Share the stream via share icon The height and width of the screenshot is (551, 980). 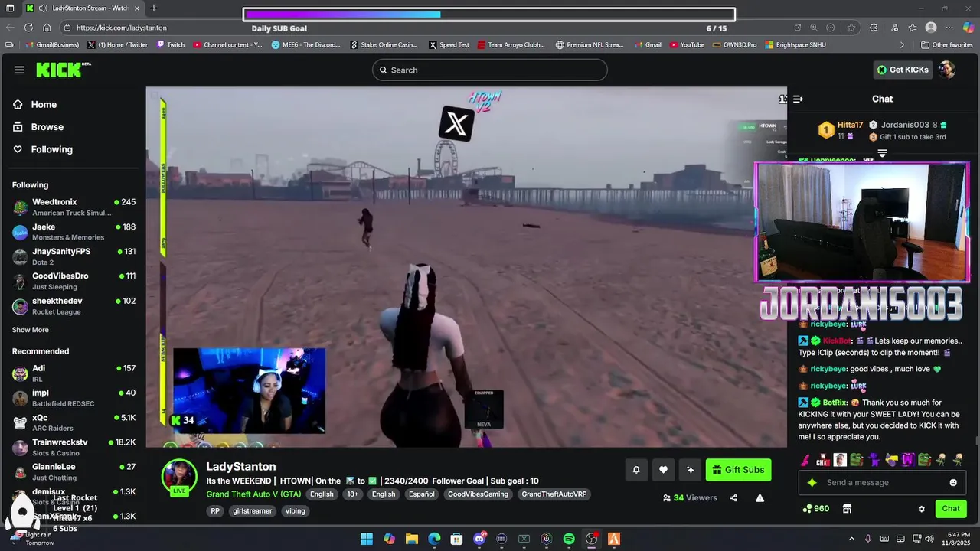point(733,498)
